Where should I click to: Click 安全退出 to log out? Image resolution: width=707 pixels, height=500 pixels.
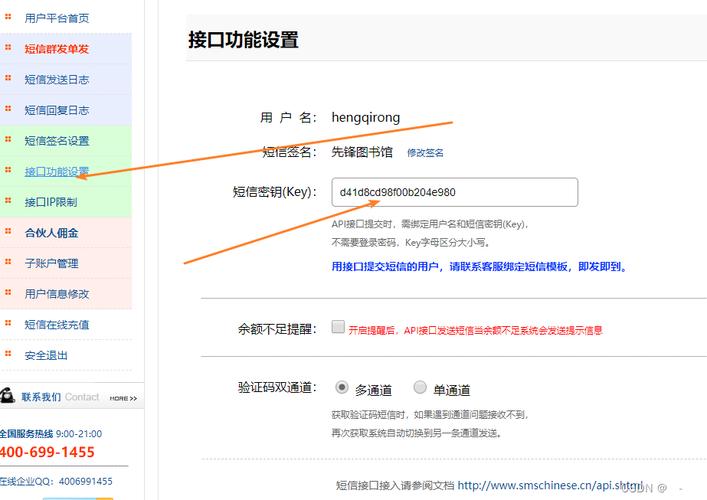coord(46,355)
